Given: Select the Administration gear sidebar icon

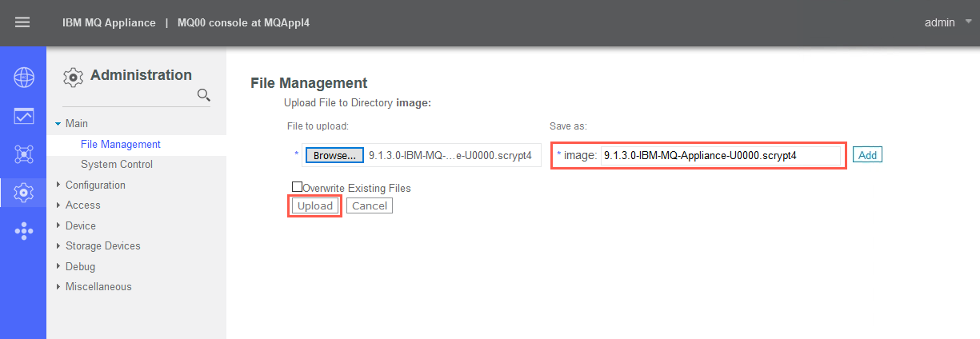Looking at the screenshot, I should (x=23, y=193).
